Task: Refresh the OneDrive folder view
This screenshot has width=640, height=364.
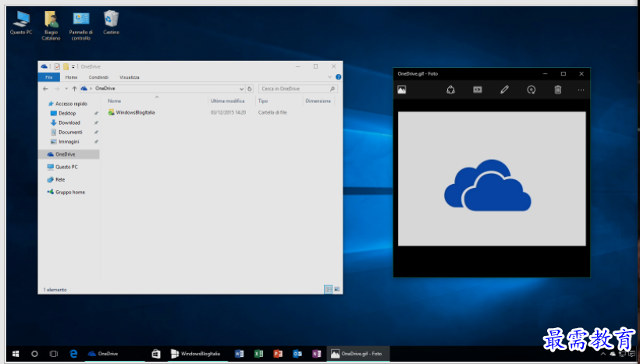Action: (x=250, y=89)
